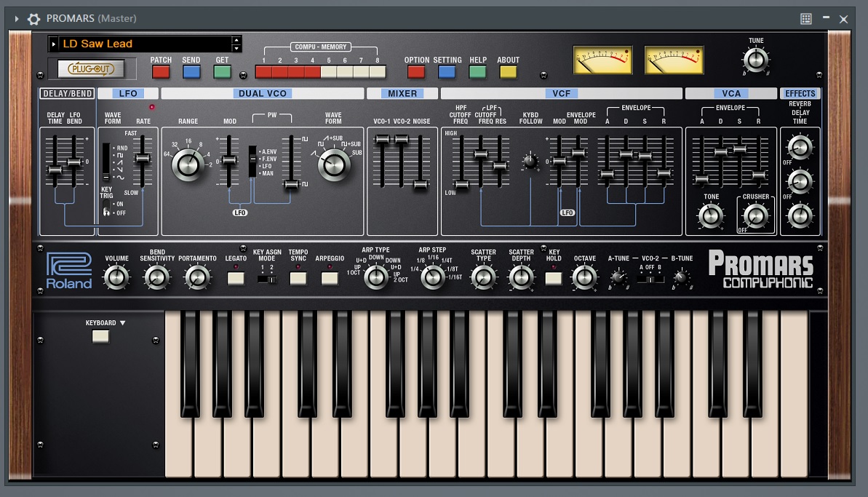Open the SETTING menu button

click(x=447, y=71)
